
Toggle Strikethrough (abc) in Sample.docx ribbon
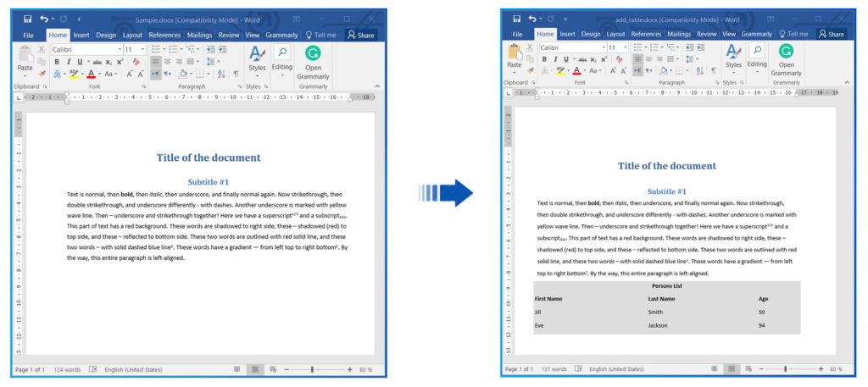[x=97, y=62]
